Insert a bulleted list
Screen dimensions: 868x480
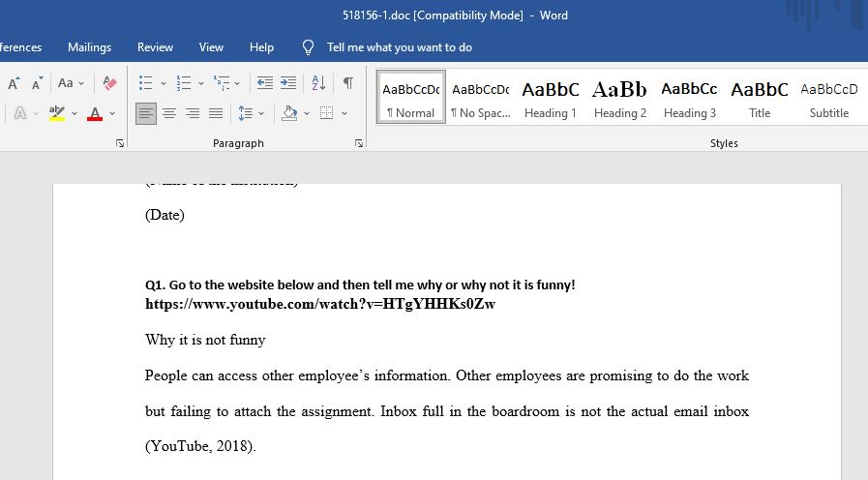point(145,83)
